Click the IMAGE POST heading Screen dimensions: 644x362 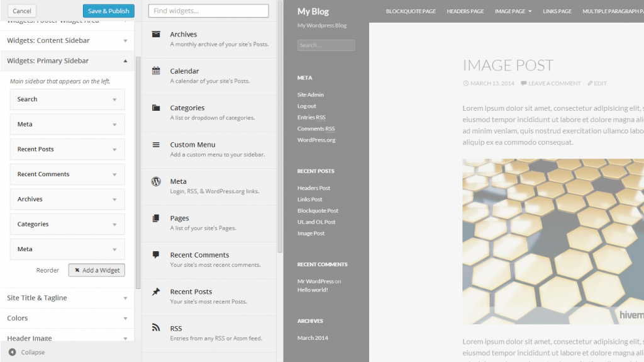[x=508, y=65]
